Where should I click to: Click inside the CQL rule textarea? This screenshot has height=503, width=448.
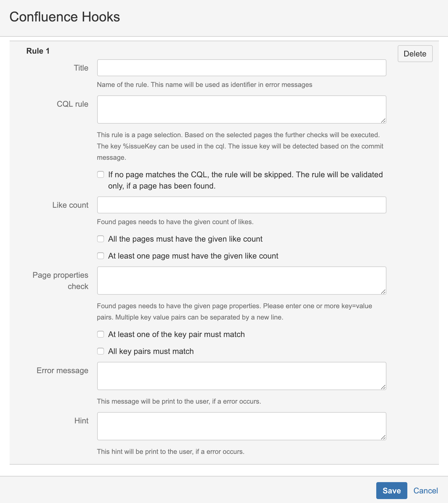coord(242,110)
